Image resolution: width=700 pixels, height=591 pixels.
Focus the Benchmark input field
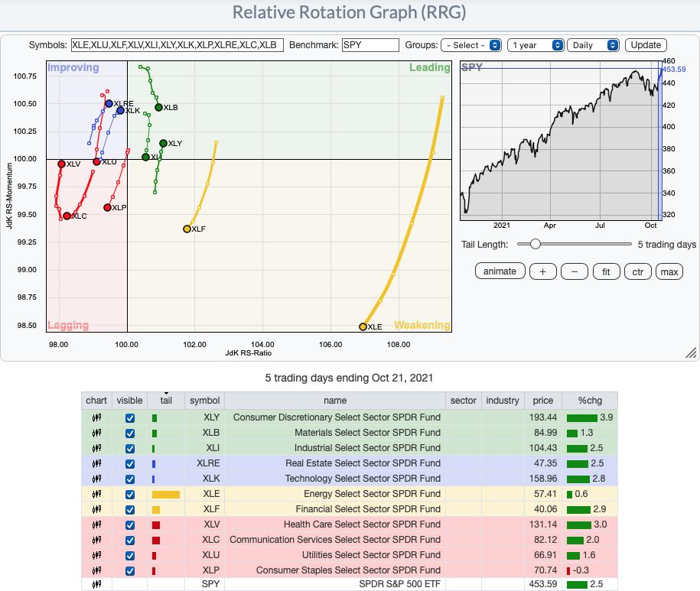pyautogui.click(x=370, y=45)
